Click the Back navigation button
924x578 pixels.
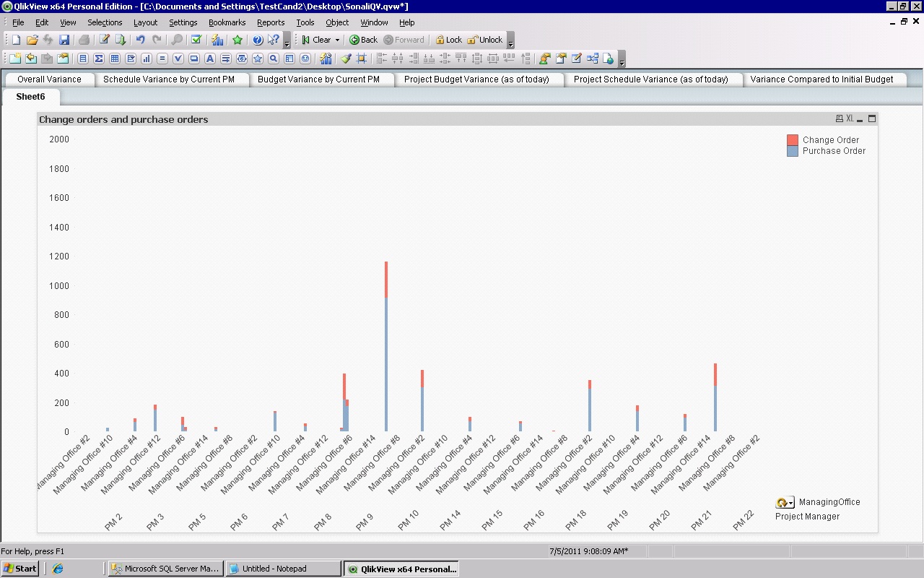tap(363, 40)
